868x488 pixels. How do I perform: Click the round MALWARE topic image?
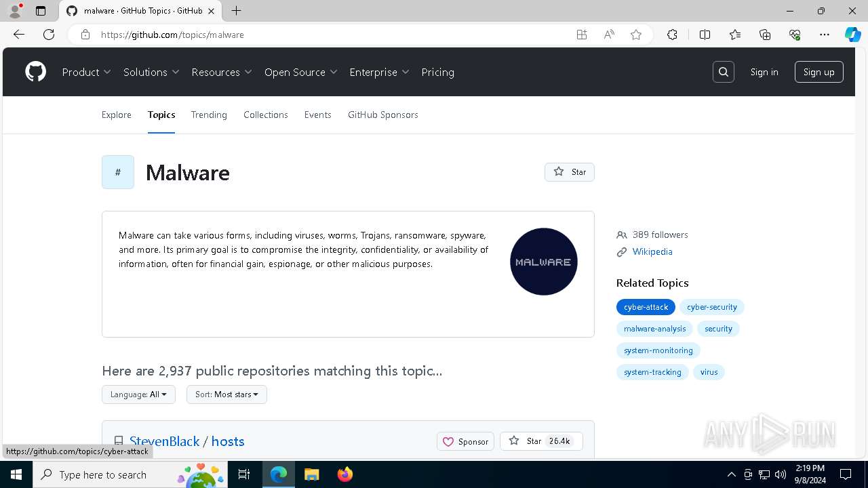point(544,262)
